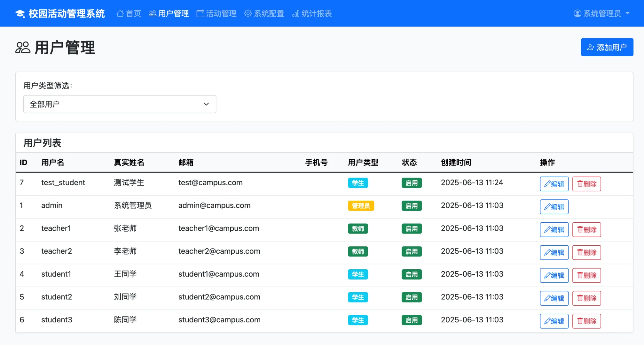Click the calendar icon beside 活动管理
The width and height of the screenshot is (644, 345).
coord(200,13)
